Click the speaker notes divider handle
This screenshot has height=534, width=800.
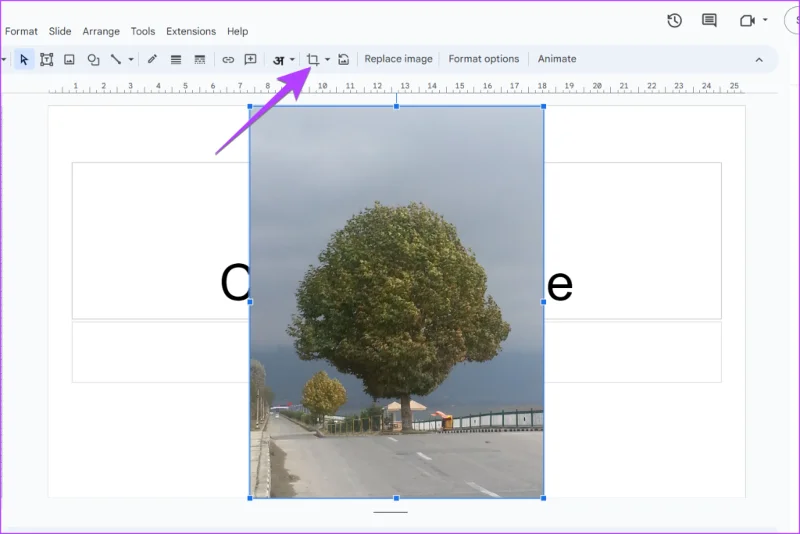click(390, 512)
